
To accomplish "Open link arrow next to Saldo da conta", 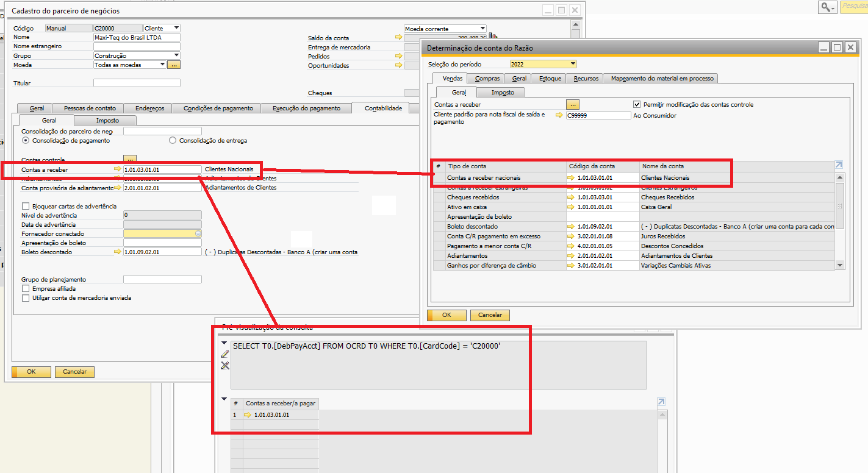I will (x=399, y=38).
